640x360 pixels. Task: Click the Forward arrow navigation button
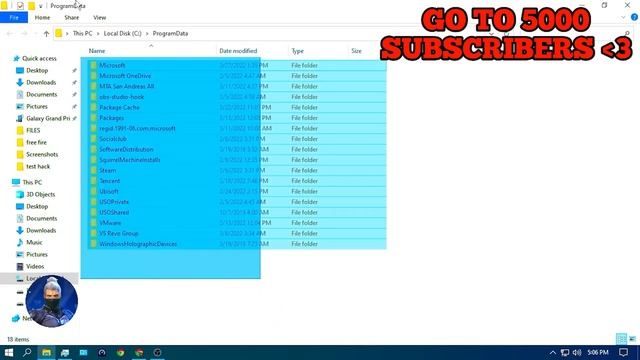click(24, 34)
